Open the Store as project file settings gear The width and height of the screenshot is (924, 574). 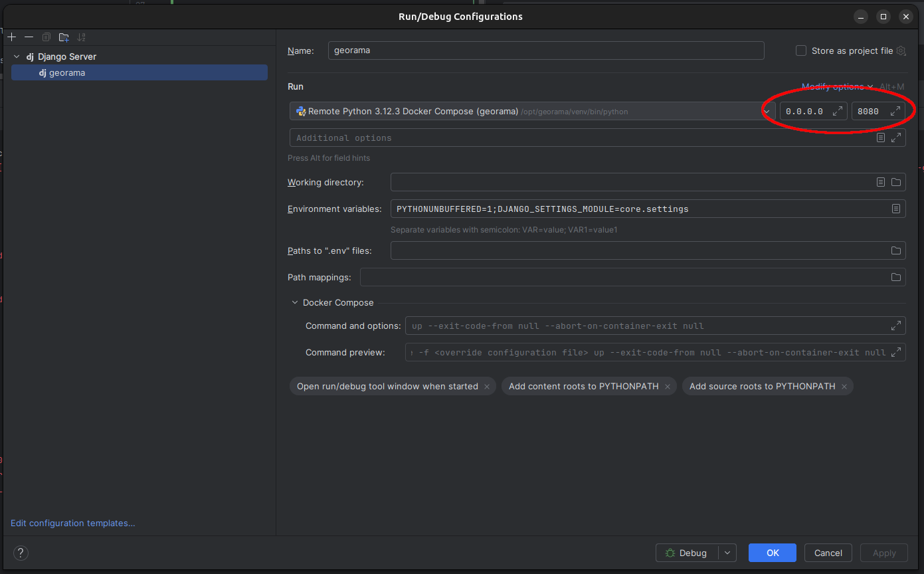pyautogui.click(x=901, y=50)
